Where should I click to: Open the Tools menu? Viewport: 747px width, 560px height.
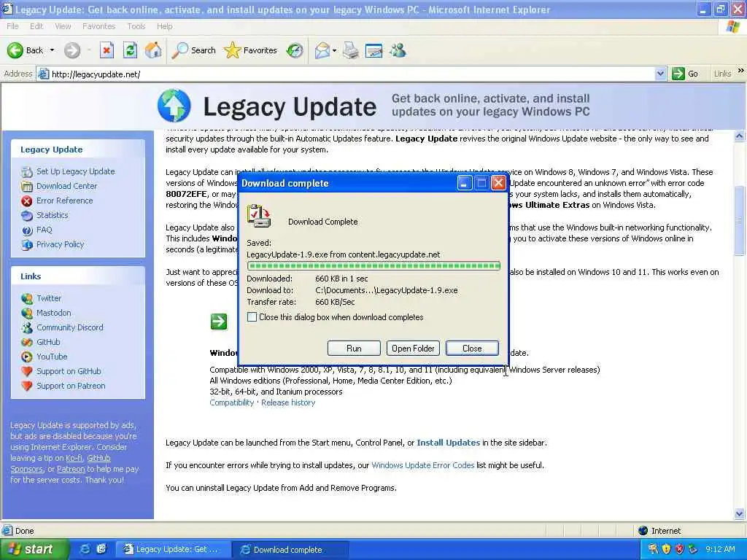point(136,26)
